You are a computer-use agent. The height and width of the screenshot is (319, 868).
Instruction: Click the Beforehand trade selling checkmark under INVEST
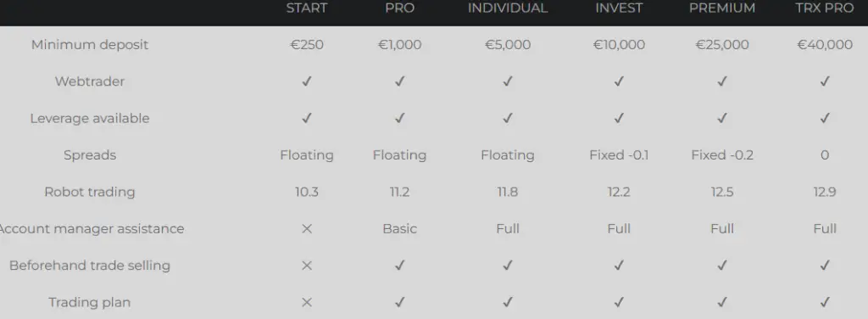[x=619, y=266]
